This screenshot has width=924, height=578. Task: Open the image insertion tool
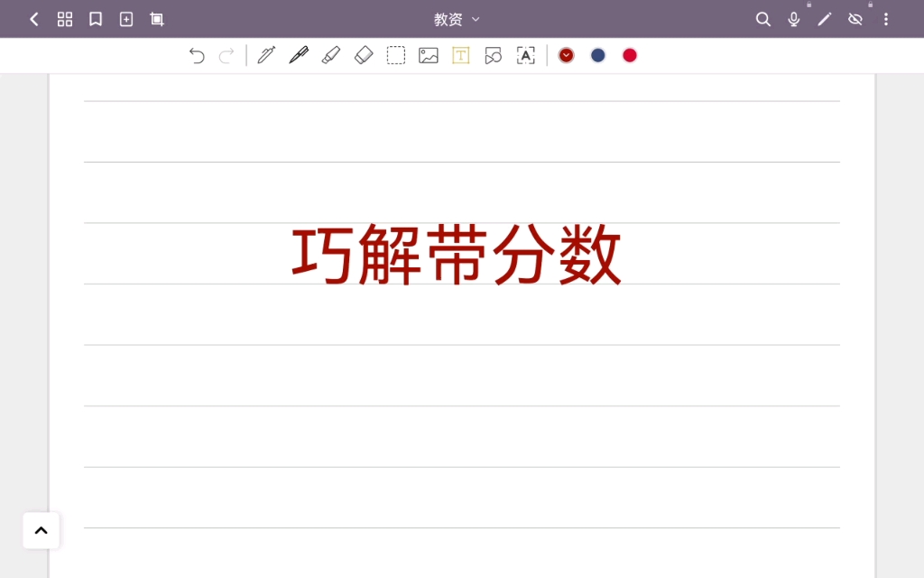coord(429,55)
